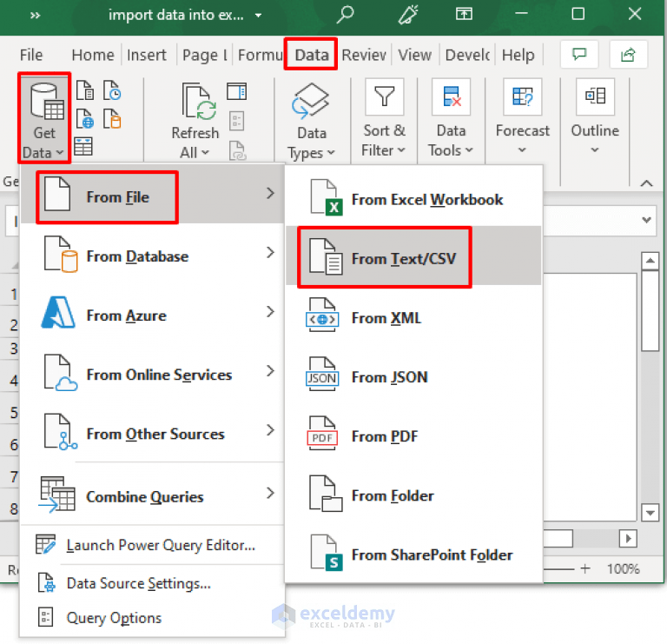
Task: Open the Help tab
Action: click(x=518, y=55)
